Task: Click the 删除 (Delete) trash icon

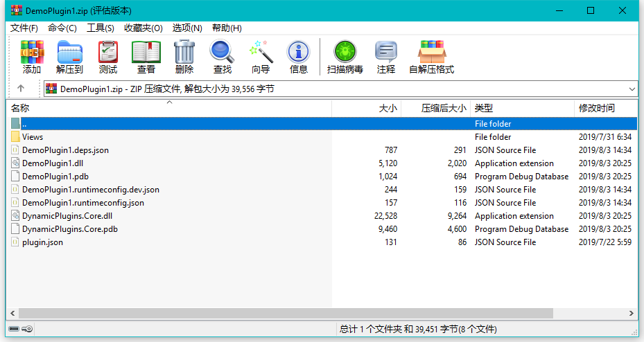Action: click(184, 53)
